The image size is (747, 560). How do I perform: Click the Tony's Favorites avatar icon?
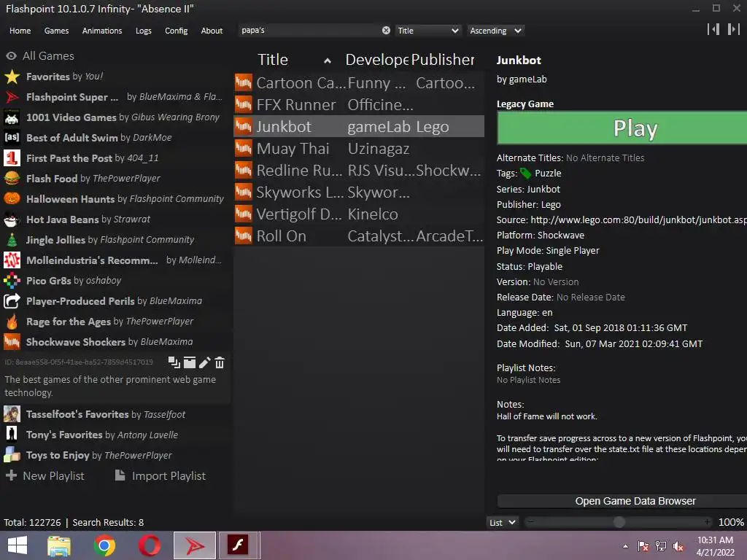coord(12,435)
